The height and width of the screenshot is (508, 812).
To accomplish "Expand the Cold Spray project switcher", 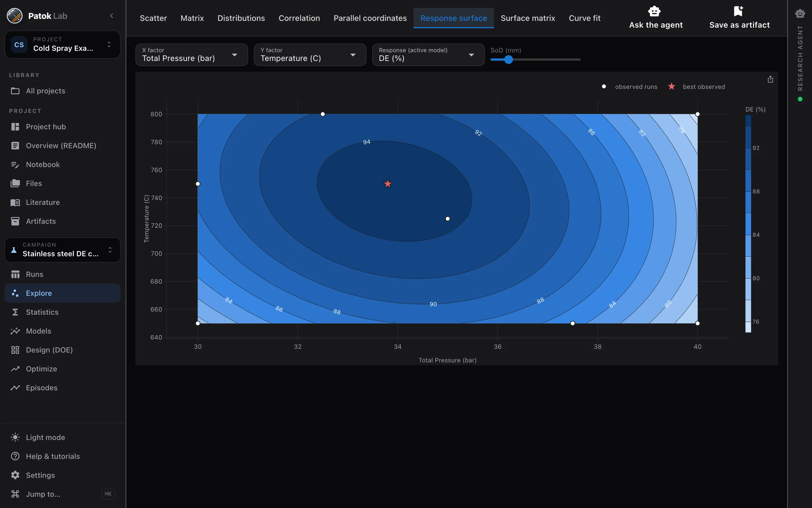I will (62, 45).
